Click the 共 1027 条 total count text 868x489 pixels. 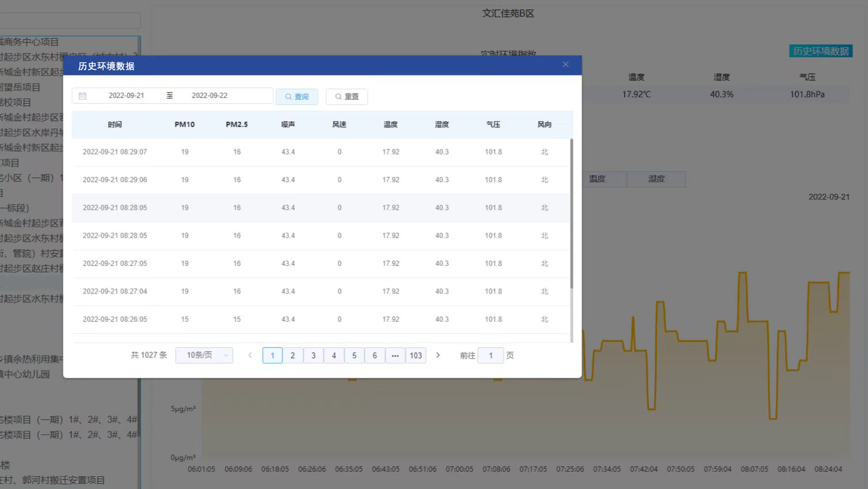point(149,355)
